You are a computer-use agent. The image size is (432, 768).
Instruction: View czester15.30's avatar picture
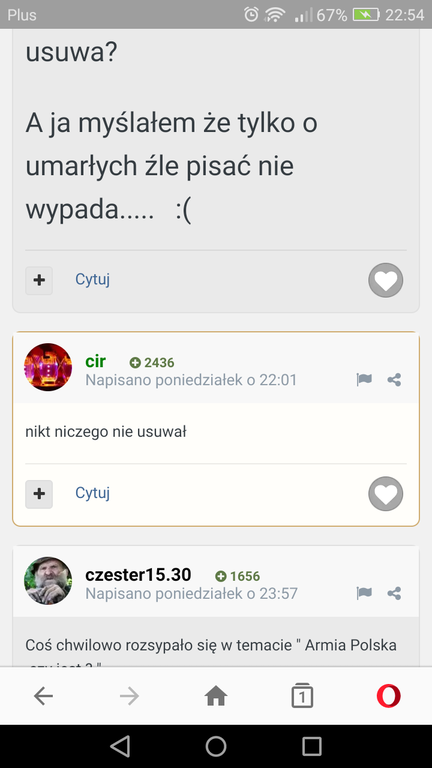48,580
